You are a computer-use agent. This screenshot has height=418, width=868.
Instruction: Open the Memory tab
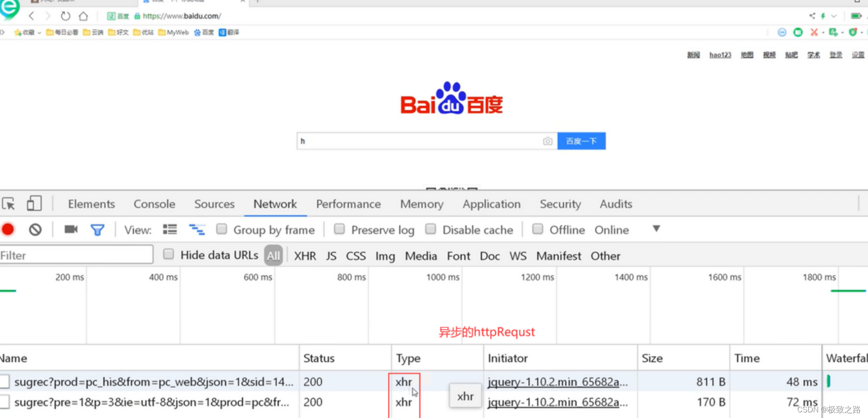(x=422, y=204)
